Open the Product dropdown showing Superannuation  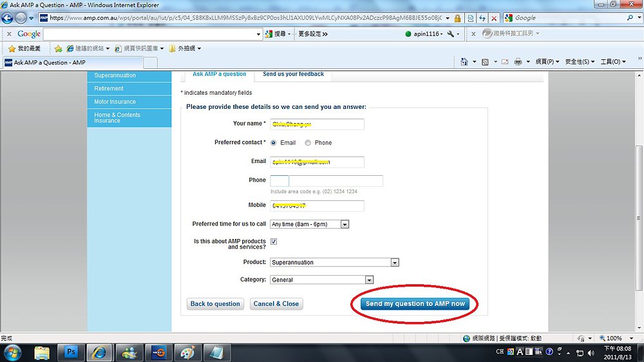click(334, 262)
